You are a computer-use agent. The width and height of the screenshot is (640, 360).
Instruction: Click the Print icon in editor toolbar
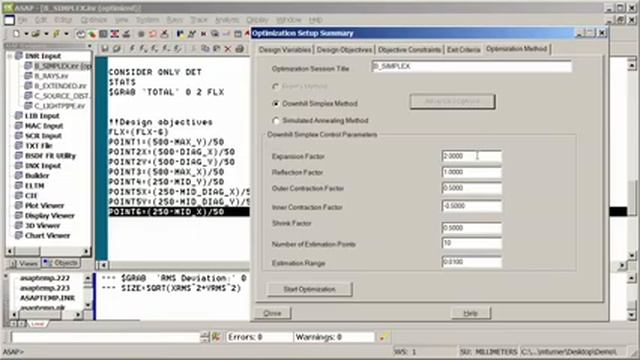click(240, 49)
